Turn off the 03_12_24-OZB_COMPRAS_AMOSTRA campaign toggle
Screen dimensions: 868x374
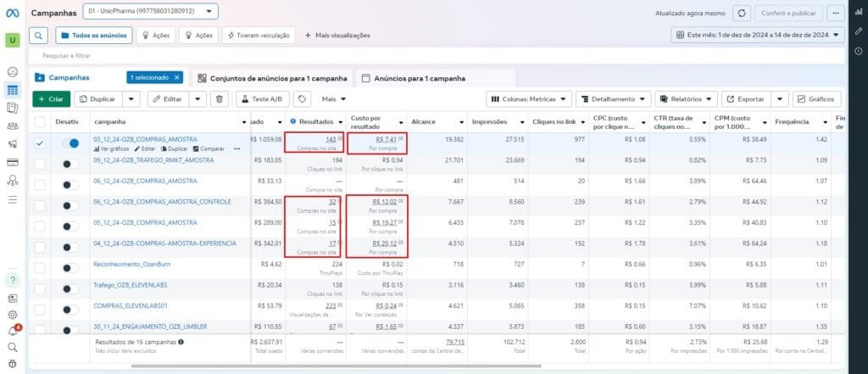click(71, 143)
